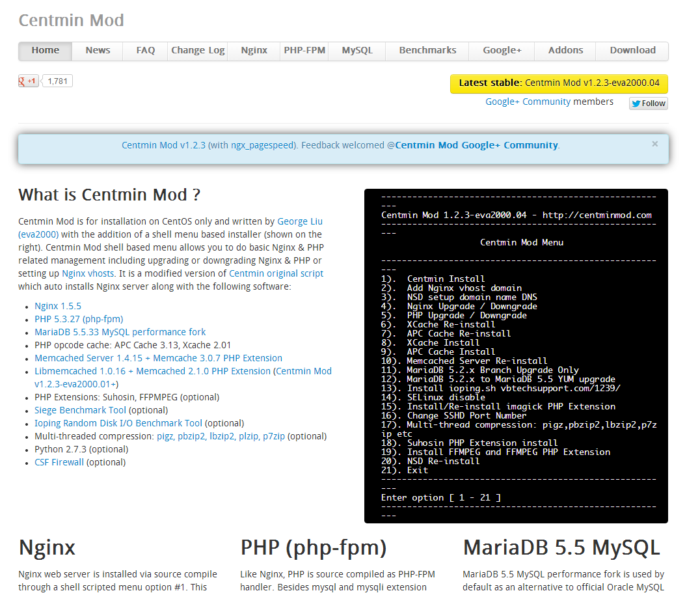This screenshot has height=593, width=700.
Task: Dismiss the blue announcement banner
Action: coord(654,144)
